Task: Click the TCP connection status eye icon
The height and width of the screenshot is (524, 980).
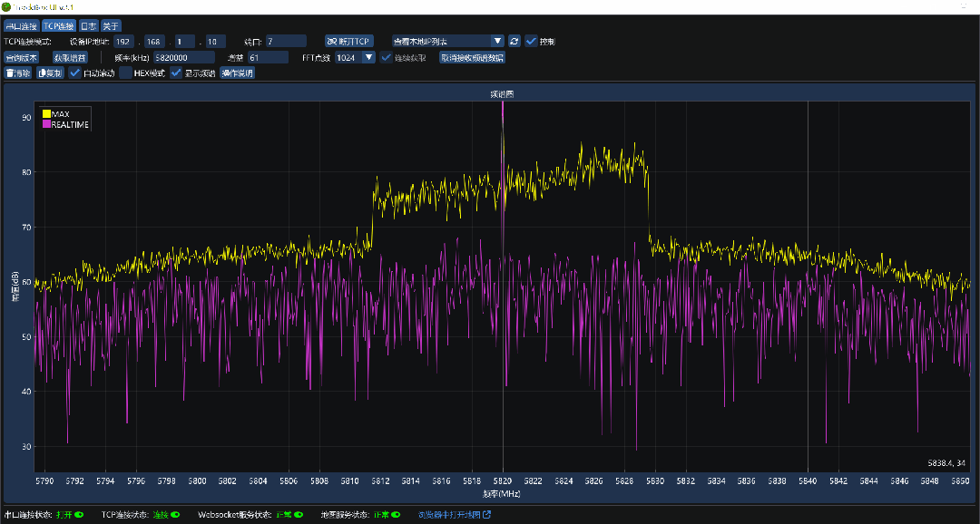Action: point(175,515)
